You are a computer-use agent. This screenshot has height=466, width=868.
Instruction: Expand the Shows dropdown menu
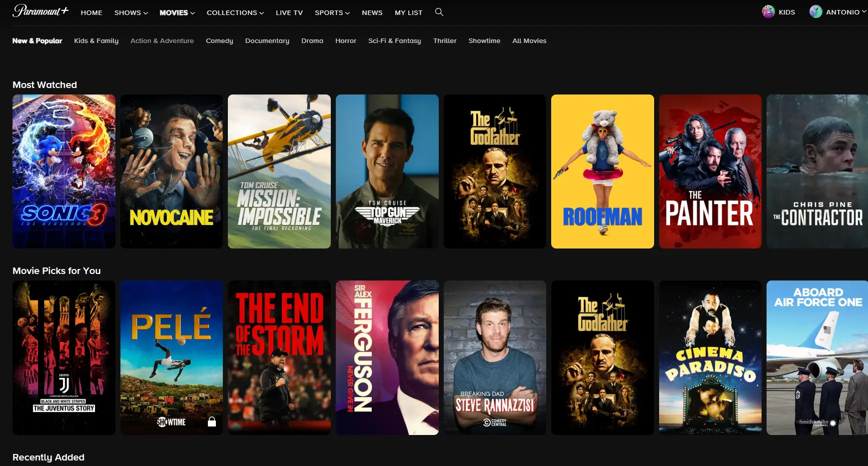point(131,12)
